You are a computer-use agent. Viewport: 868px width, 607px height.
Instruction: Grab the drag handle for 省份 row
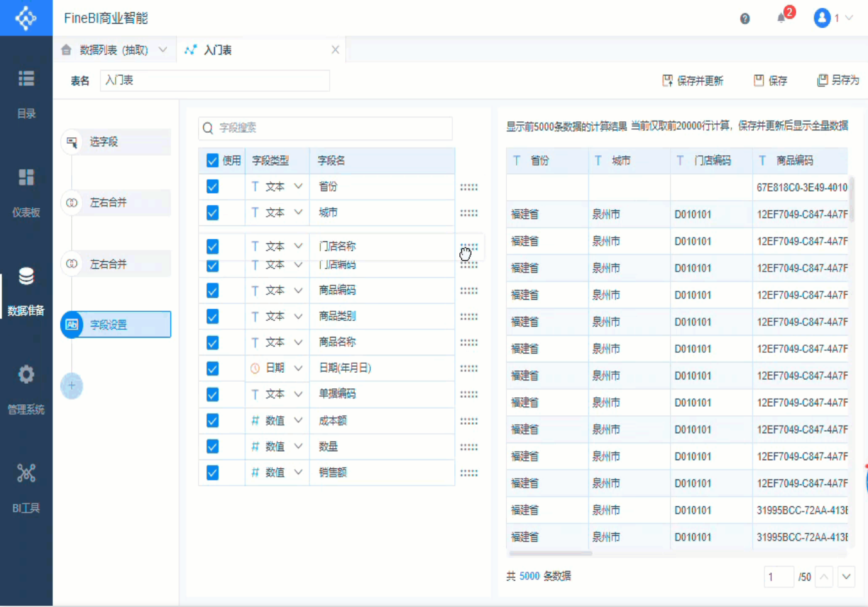[469, 187]
